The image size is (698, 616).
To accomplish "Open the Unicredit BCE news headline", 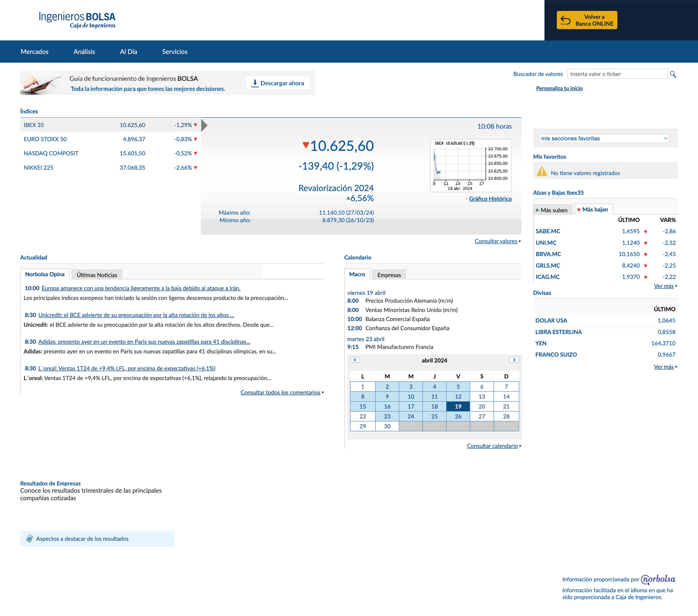I will [x=136, y=315].
